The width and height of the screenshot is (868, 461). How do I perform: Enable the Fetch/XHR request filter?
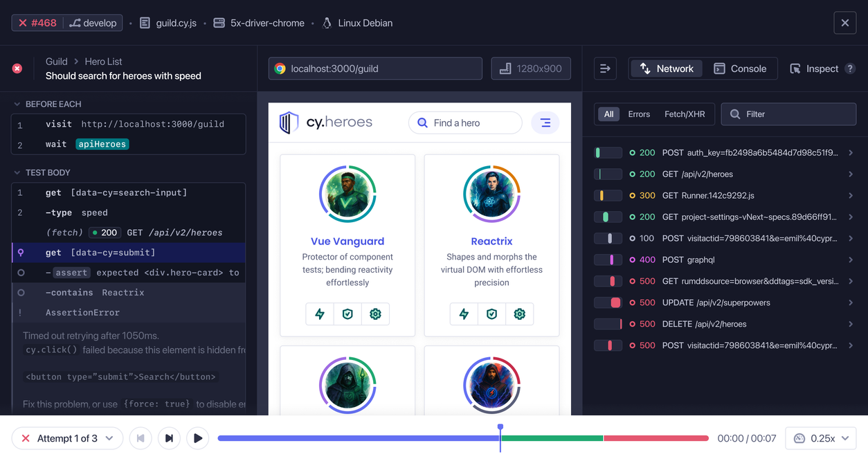[x=685, y=114]
